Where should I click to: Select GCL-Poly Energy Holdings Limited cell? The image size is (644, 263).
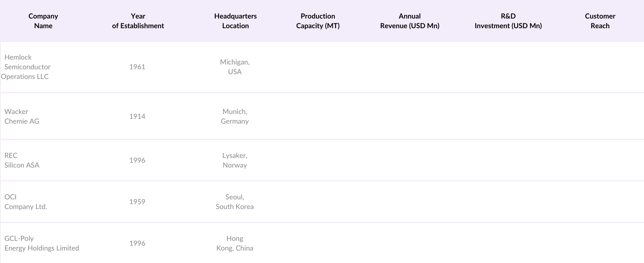[x=41, y=243]
